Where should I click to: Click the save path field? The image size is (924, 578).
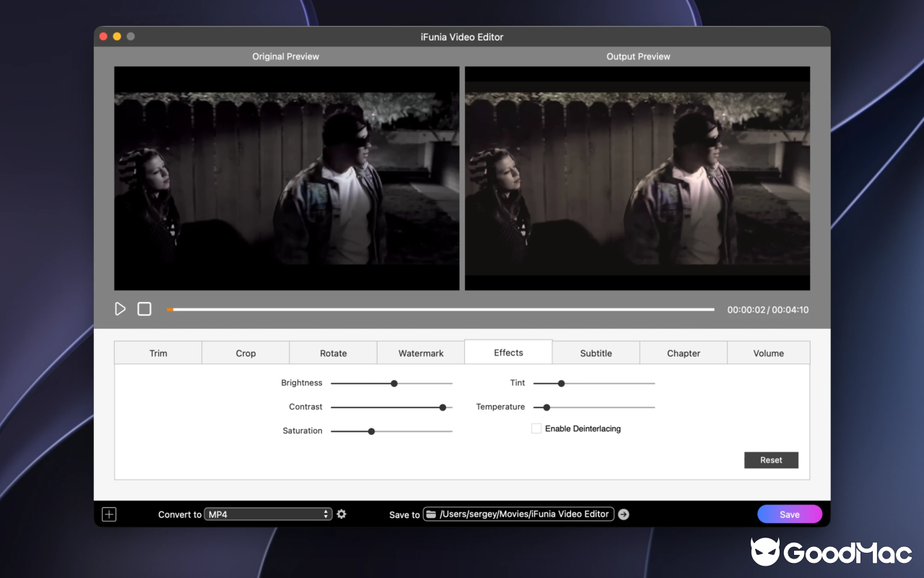[x=518, y=514]
